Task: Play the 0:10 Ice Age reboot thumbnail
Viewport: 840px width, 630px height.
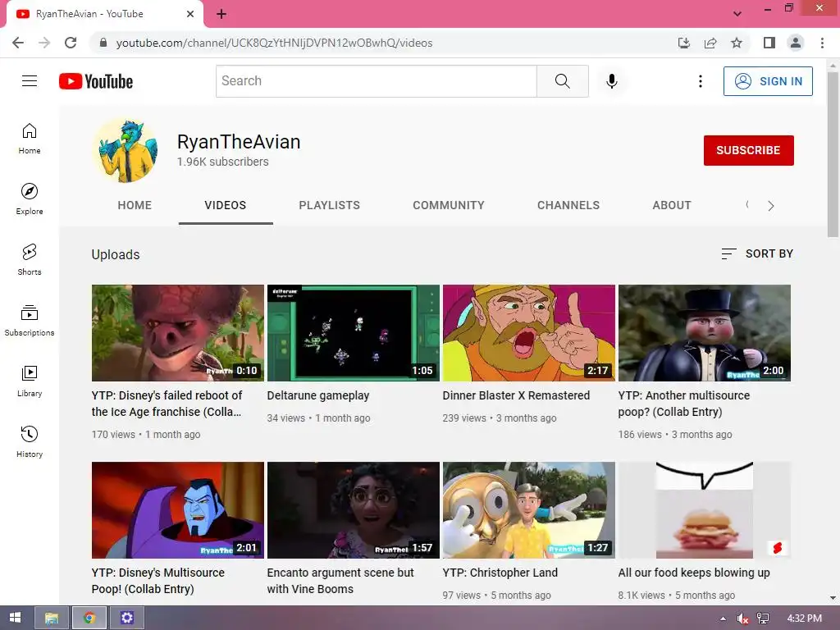Action: click(178, 333)
